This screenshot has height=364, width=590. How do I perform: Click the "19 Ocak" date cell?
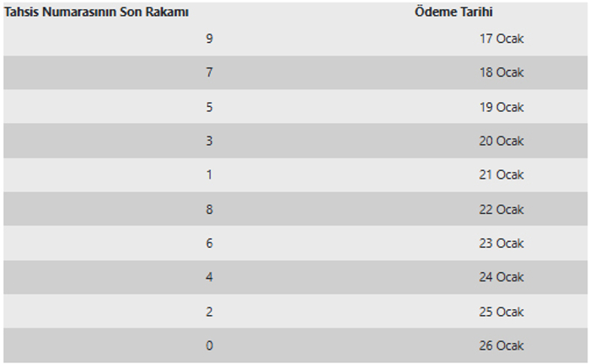pyautogui.click(x=501, y=107)
